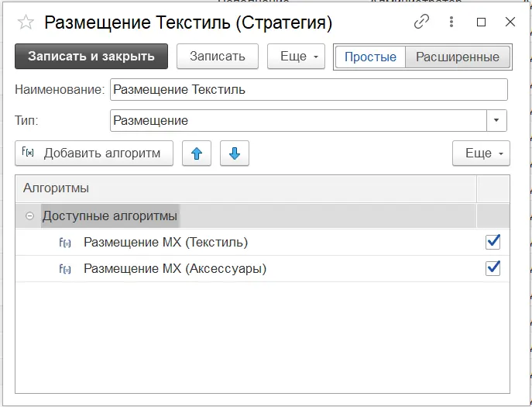
Task: Click function icon beside Размещение МХ (Текстиль)
Action: pyautogui.click(x=65, y=243)
